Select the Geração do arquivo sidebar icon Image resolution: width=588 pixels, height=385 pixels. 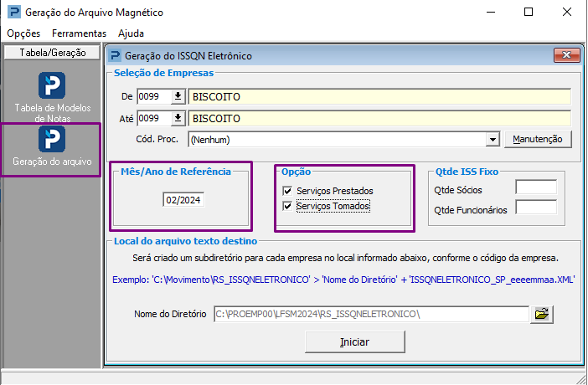(x=52, y=139)
